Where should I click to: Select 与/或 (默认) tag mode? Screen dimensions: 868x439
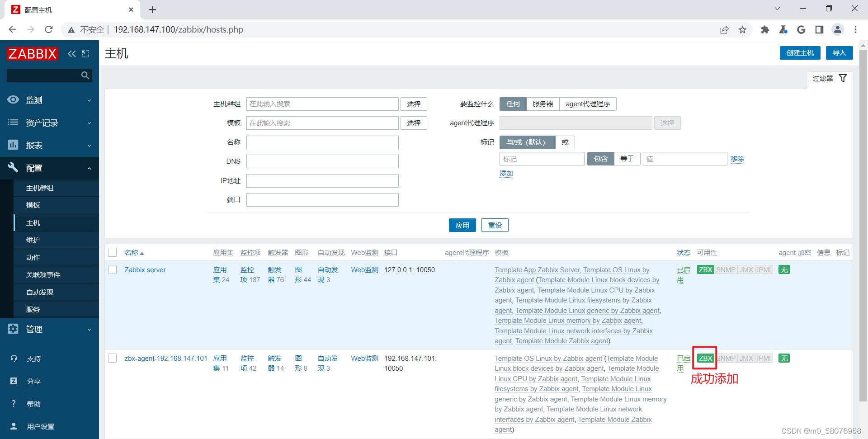tap(527, 142)
